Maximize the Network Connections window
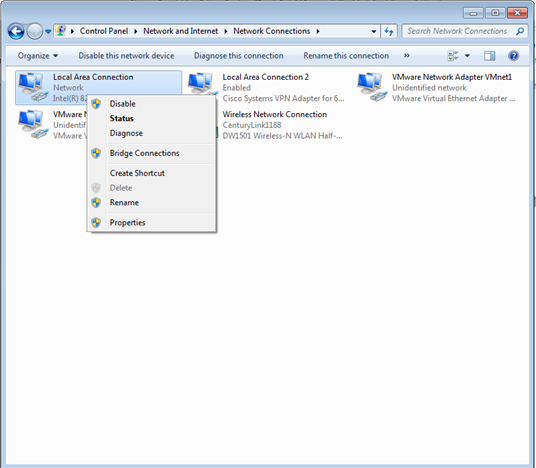536x468 pixels. coord(495,13)
